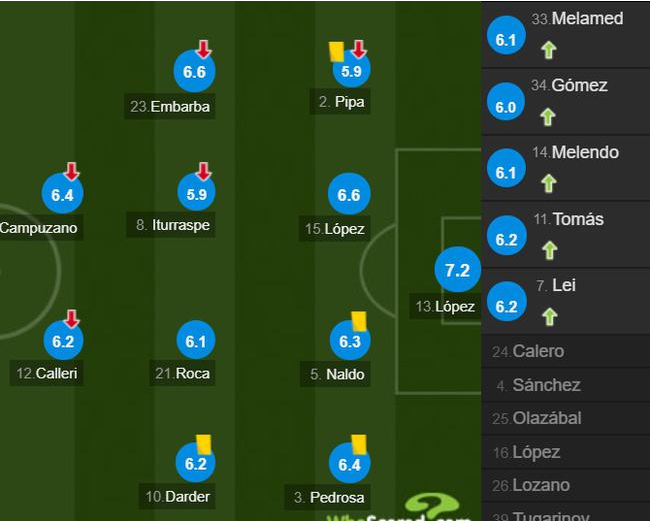The width and height of the screenshot is (650, 521).
Task: Click the red substitution arrow on Iturraspe
Action: click(x=203, y=171)
